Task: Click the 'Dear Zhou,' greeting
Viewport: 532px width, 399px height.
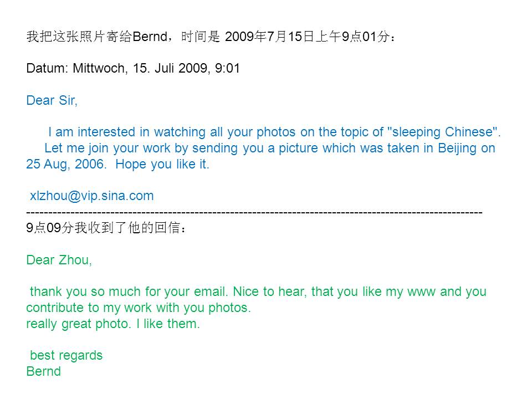Action: [59, 260]
